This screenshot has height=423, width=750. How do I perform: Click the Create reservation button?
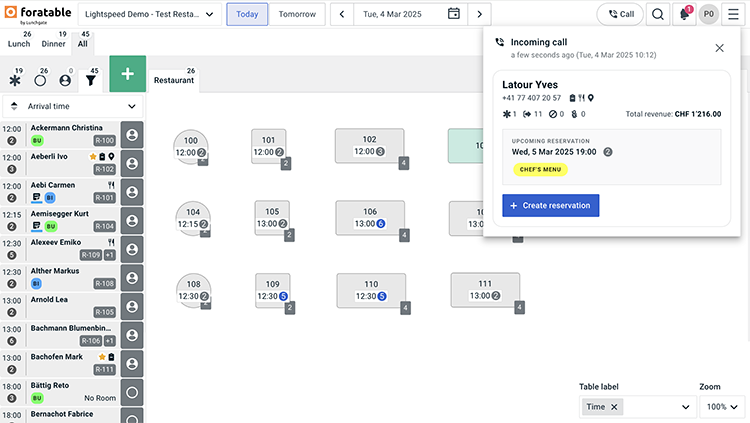[550, 206]
